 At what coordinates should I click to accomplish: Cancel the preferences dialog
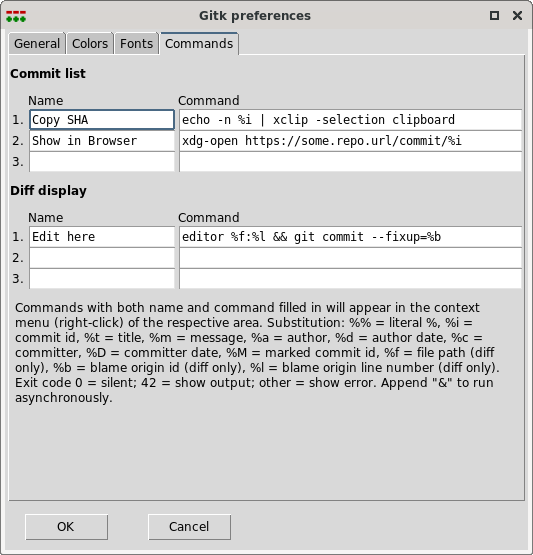coord(189,527)
